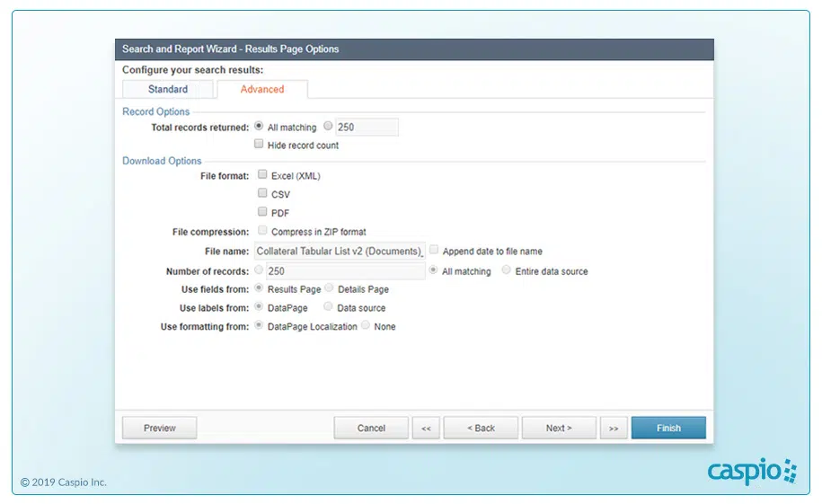This screenshot has width=822, height=504.
Task: Select All matching for total records returned
Action: [x=259, y=127]
